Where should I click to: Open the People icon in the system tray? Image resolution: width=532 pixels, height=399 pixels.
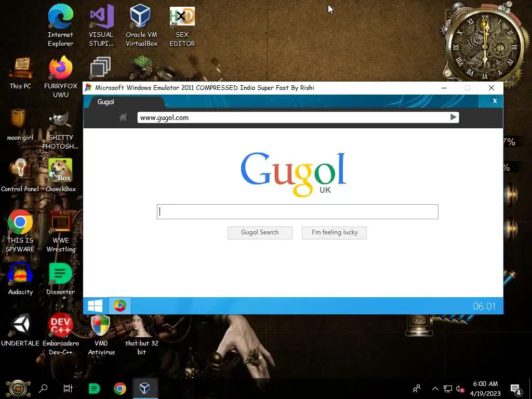pos(417,389)
